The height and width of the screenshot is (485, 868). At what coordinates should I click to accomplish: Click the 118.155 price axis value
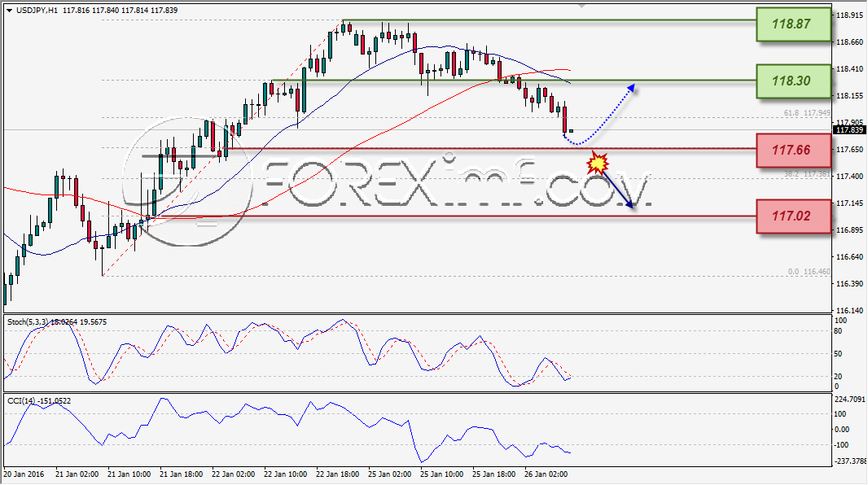pos(850,96)
